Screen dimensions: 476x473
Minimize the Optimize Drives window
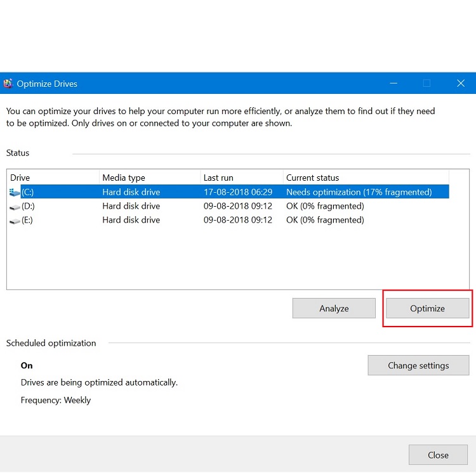pos(393,84)
